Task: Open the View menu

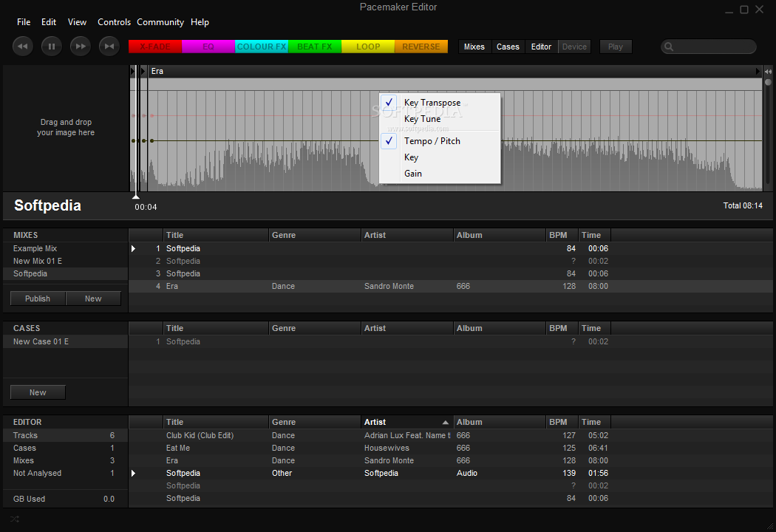Action: [77, 22]
